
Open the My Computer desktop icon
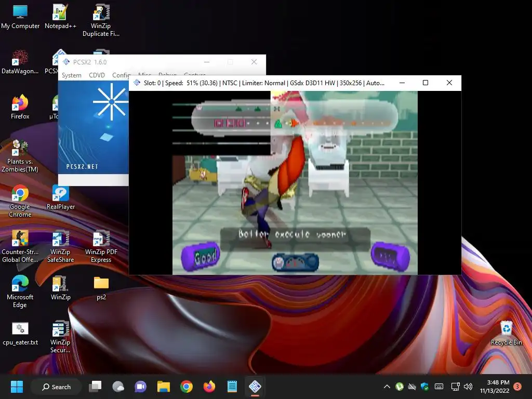click(20, 17)
